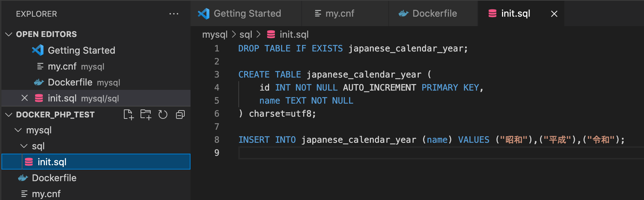Collapse the mysql folder chevron
The height and width of the screenshot is (200, 644).
(x=18, y=130)
